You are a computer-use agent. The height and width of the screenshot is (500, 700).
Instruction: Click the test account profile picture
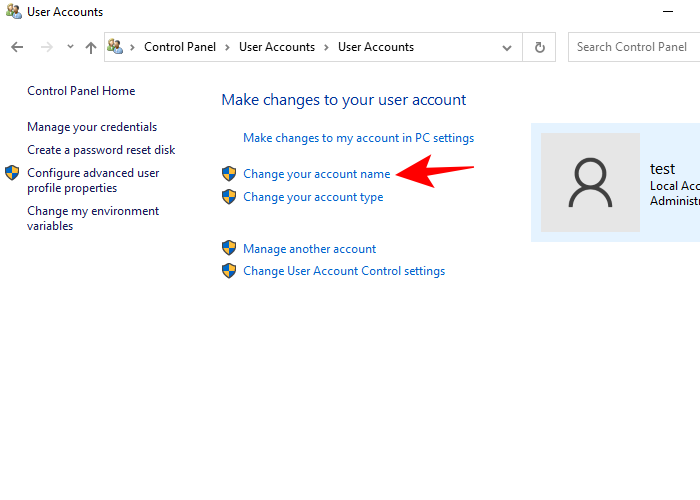(x=590, y=183)
